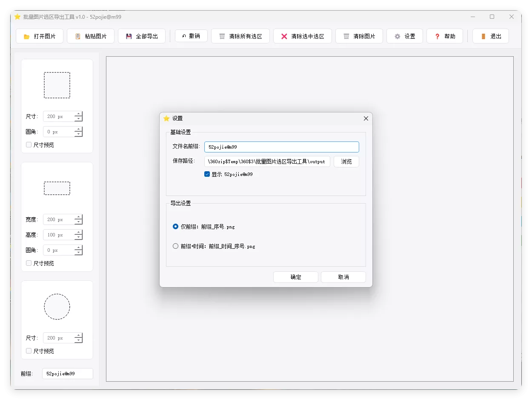Keep 仅前缀 naming format selected
Screen dimensions: 532x400
(175, 227)
